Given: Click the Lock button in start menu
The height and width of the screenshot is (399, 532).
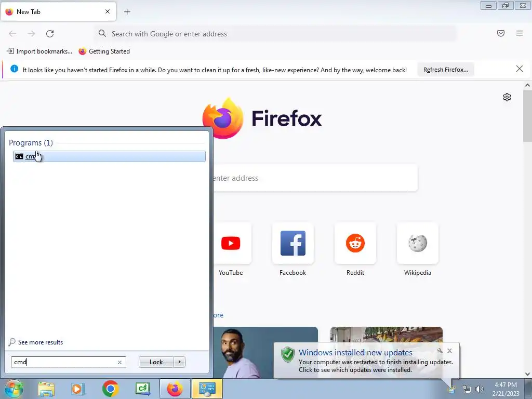Looking at the screenshot, I should click(x=156, y=362).
